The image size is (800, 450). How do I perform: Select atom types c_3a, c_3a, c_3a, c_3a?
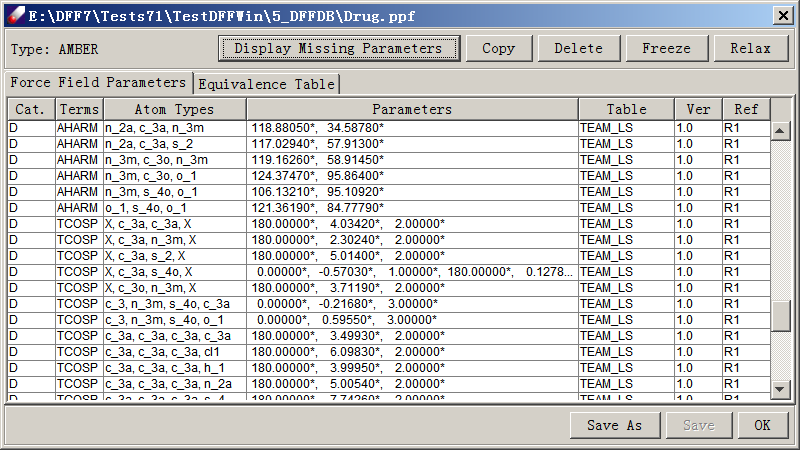(175, 336)
